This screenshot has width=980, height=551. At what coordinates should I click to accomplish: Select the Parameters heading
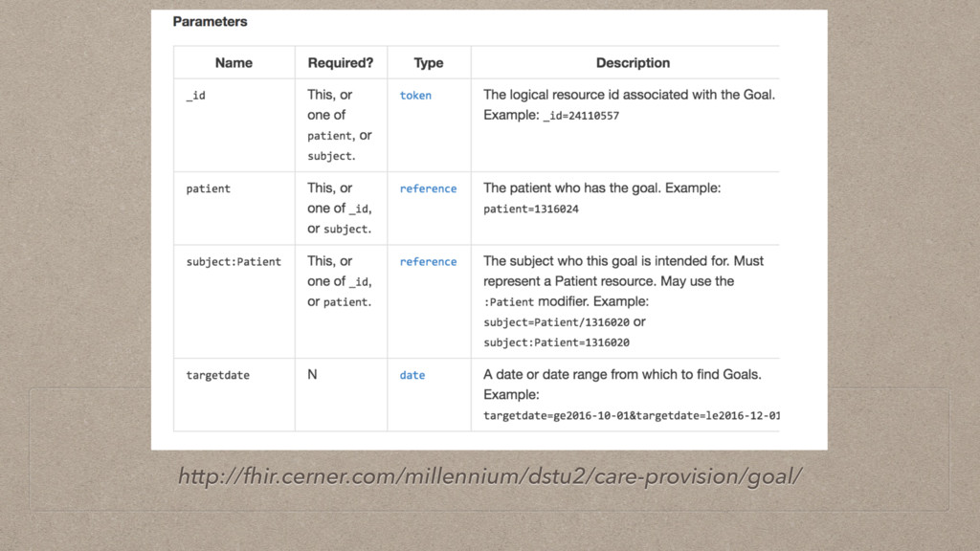click(210, 21)
